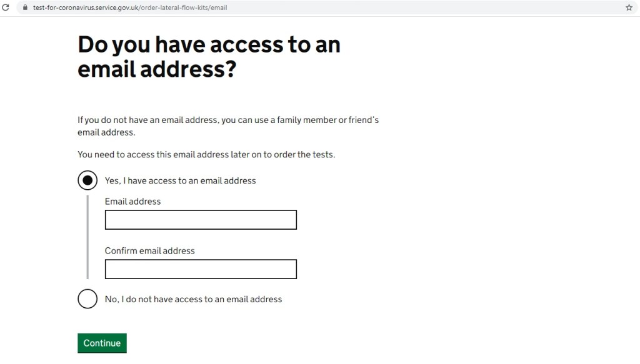Viewport: 640px width, 364px height.
Task: Click the heading line 'Do you have access to an'
Action: click(x=209, y=45)
